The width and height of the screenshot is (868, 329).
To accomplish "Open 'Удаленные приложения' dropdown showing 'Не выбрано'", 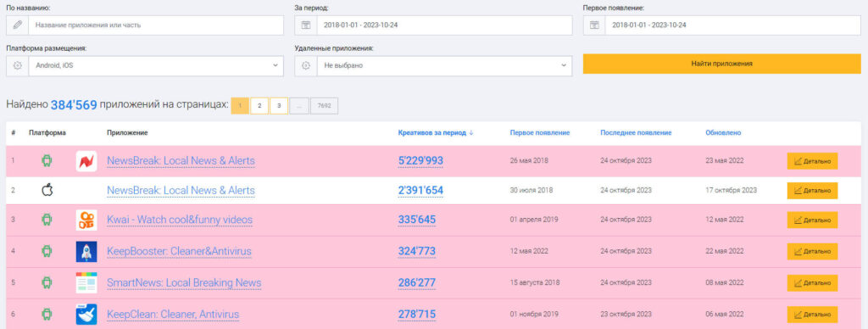I will point(444,65).
